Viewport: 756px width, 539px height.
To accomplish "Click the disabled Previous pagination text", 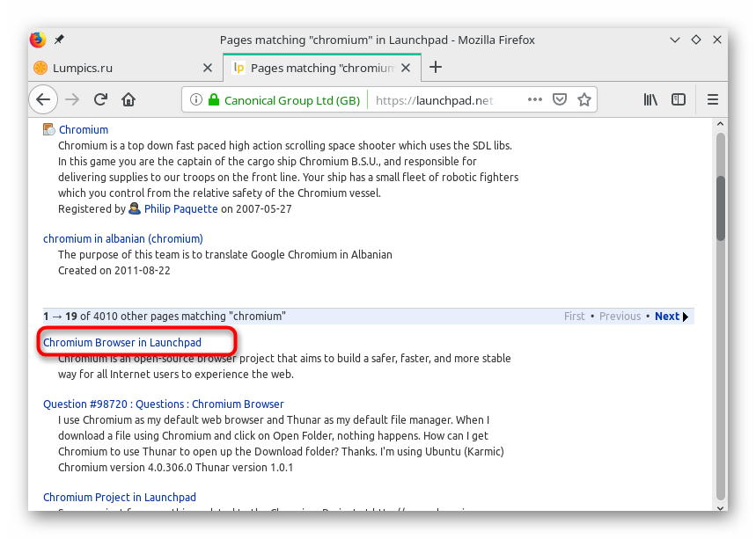I will click(620, 317).
